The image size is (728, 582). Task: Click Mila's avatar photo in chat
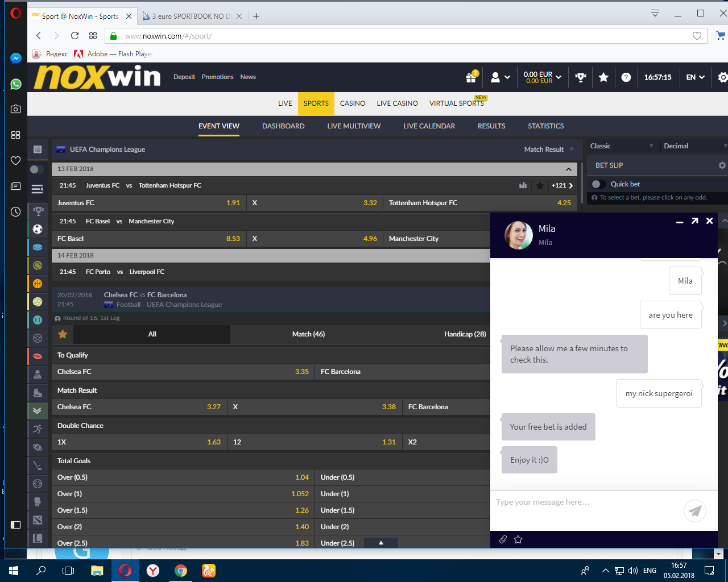click(519, 235)
